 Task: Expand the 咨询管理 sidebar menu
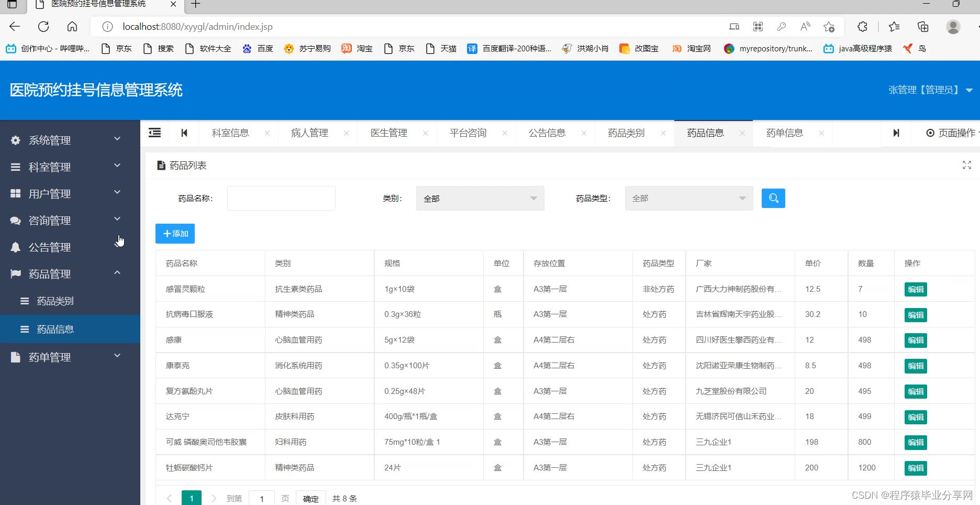point(70,220)
